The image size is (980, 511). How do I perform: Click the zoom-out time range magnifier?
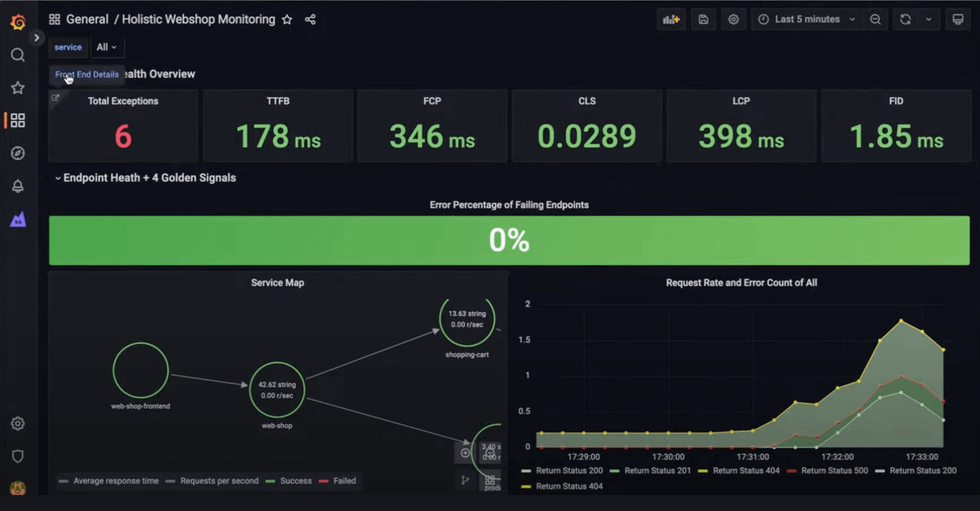point(875,19)
